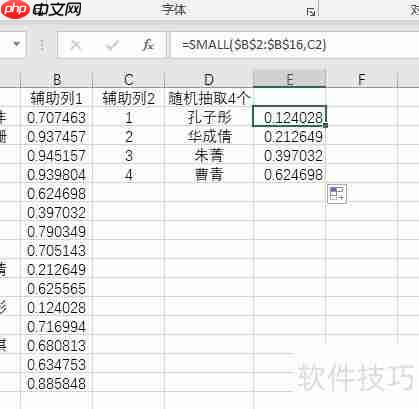Select cell with value 0.634753

tap(57, 364)
